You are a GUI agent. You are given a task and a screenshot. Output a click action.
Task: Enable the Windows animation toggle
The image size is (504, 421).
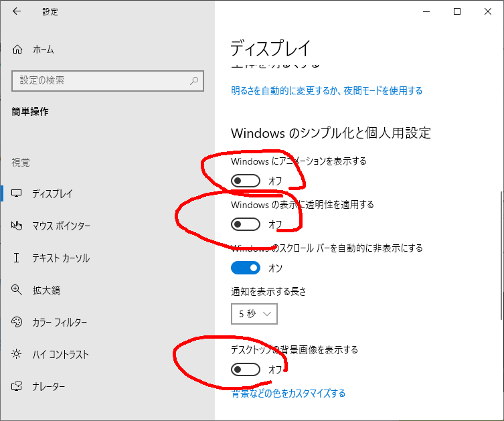pos(245,181)
